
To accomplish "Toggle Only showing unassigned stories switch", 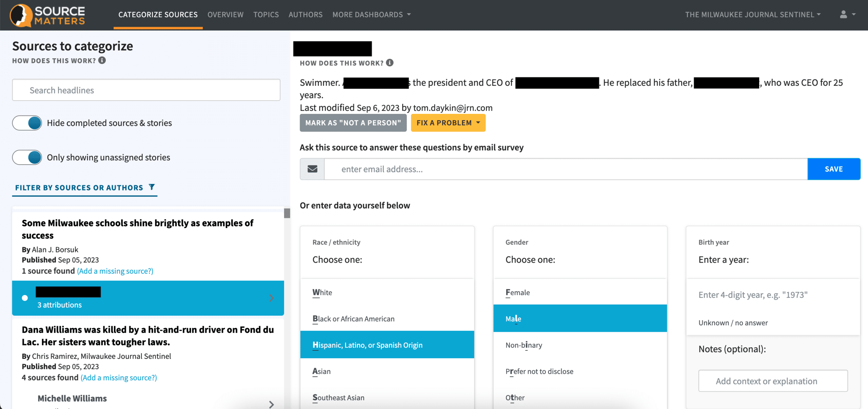I will click(27, 157).
